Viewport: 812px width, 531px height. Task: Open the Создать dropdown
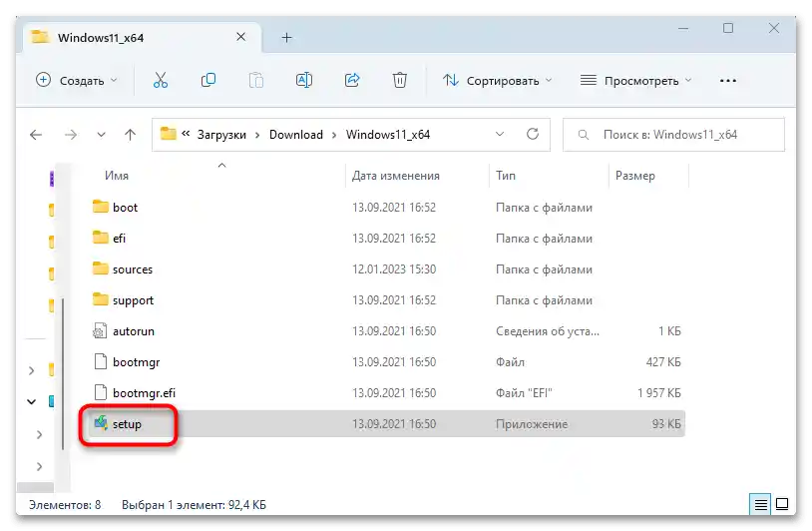[77, 80]
